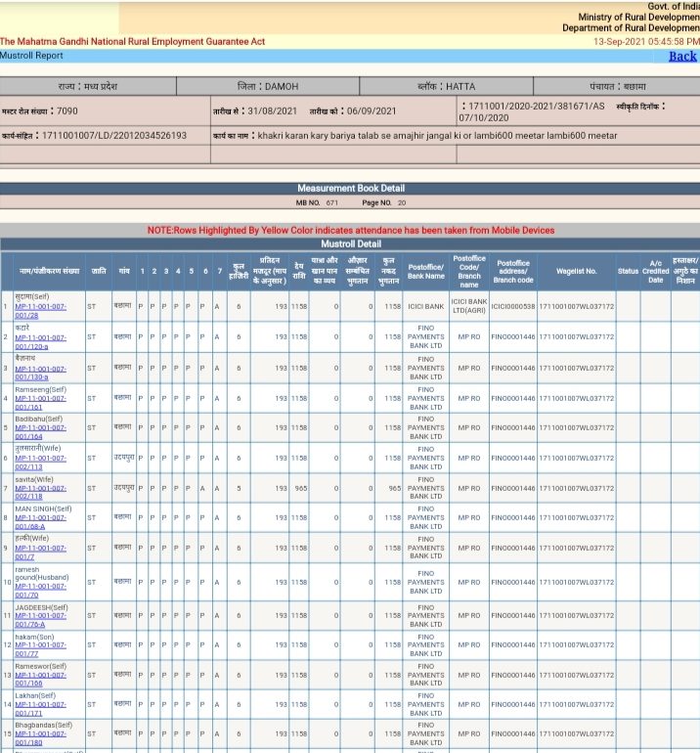Click the muster roll number 7090
The height and width of the screenshot is (753, 700).
point(67,111)
